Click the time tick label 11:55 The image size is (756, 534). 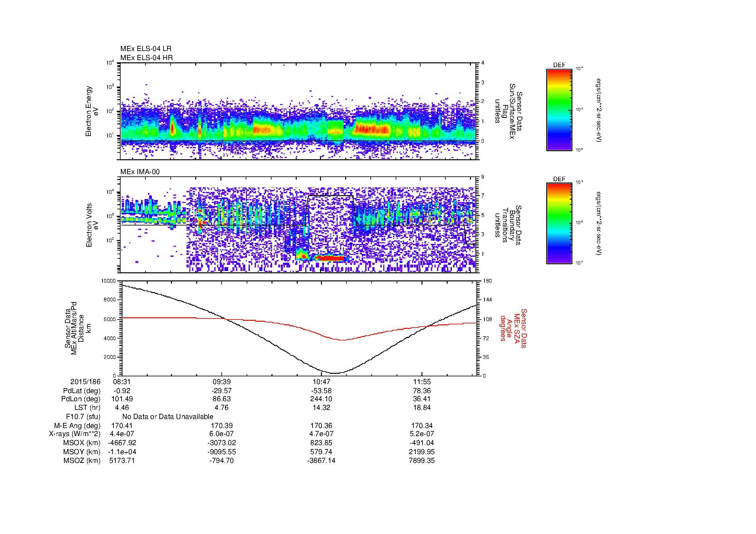[422, 382]
